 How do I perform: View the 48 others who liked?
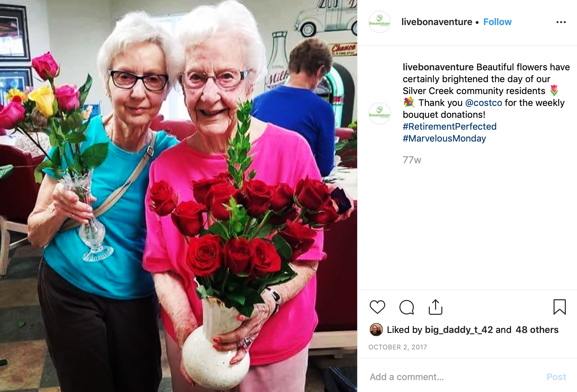tap(537, 330)
